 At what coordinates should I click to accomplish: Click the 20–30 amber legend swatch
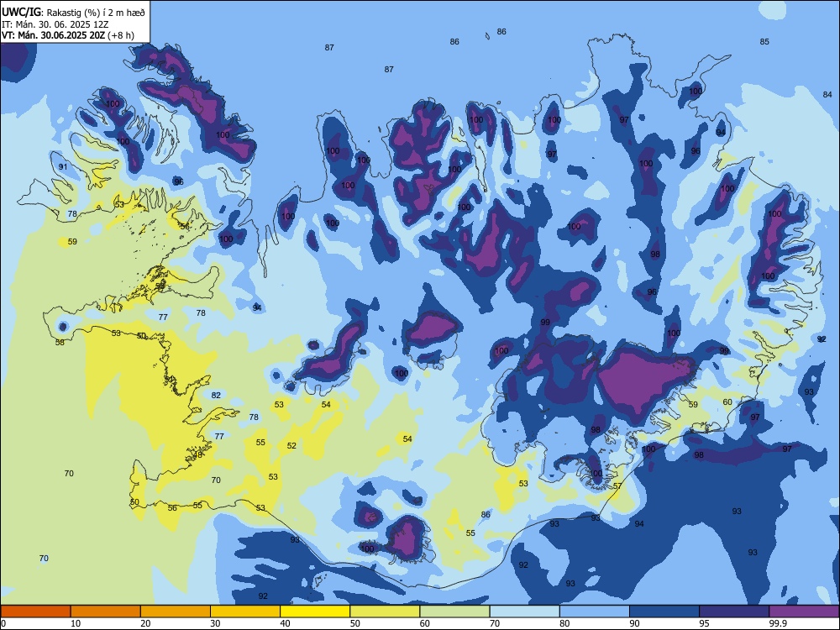coord(176,612)
